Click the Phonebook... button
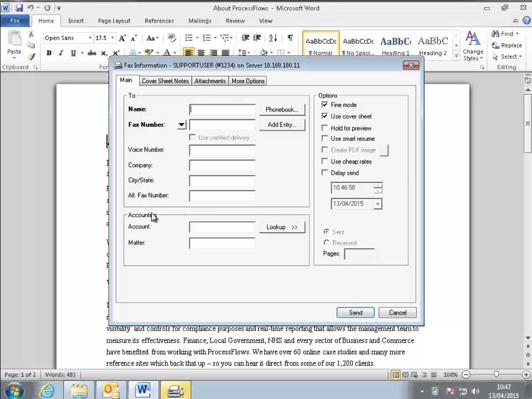This screenshot has height=399, width=532. [282, 110]
